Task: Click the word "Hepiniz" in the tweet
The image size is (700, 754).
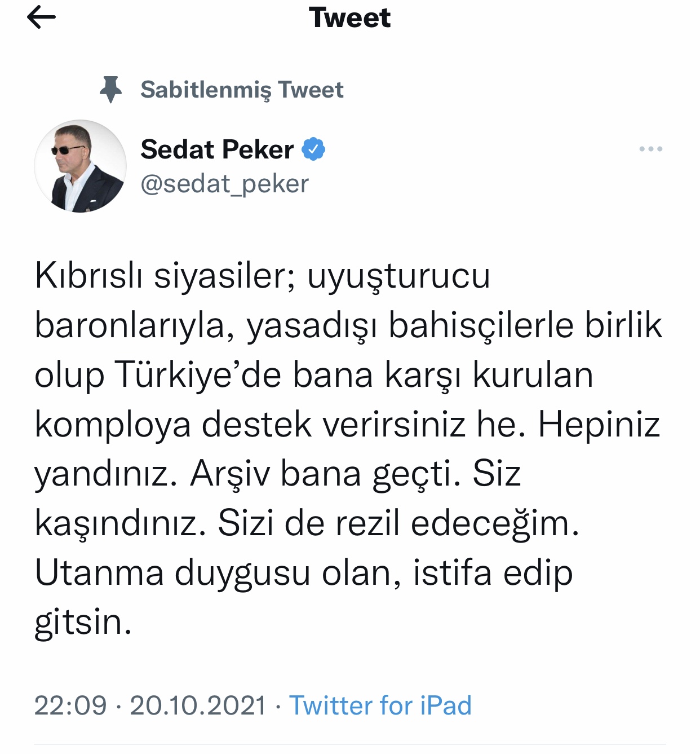Action: coord(599,425)
